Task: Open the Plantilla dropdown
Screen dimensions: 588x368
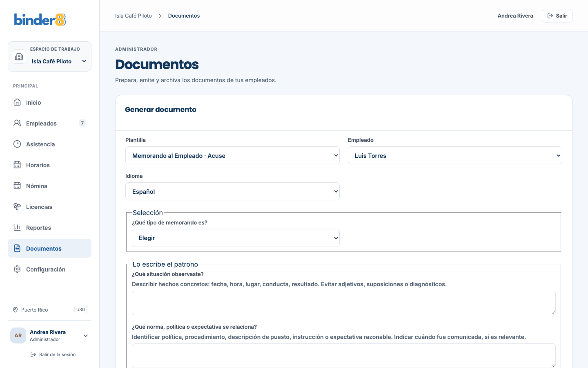Action: click(x=232, y=155)
